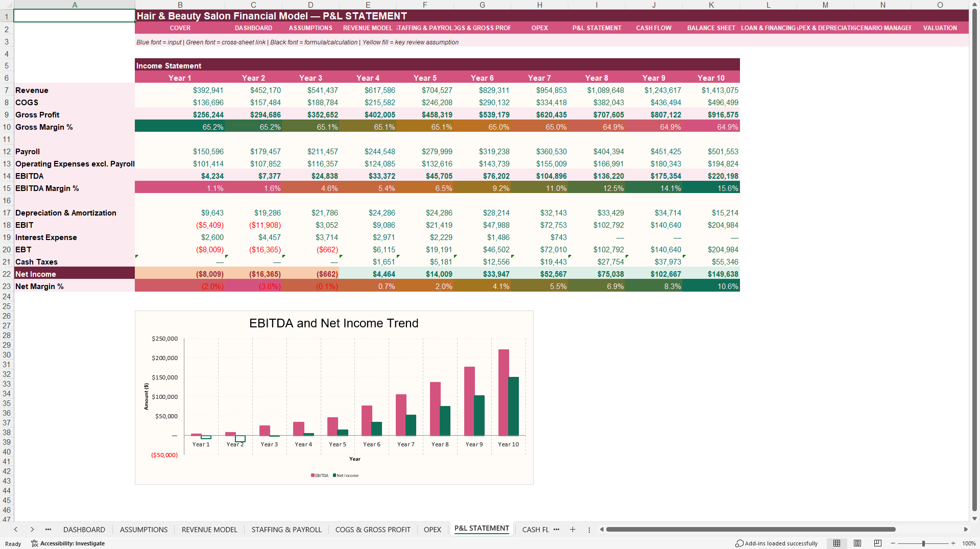
Task: Click the CASH FLOW navigation link
Action: (654, 28)
